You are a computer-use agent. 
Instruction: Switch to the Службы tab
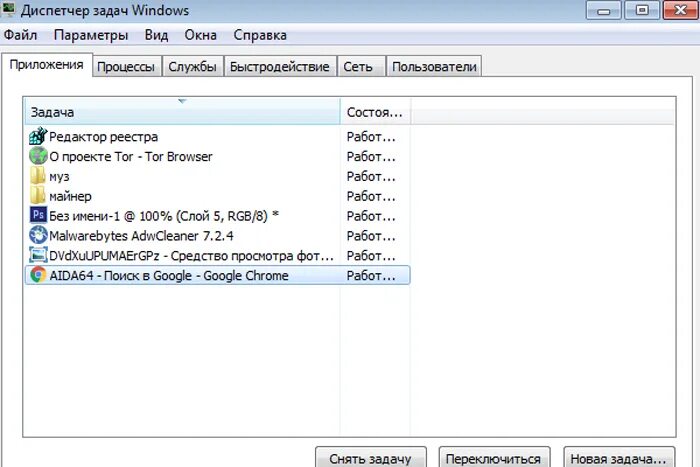click(x=192, y=67)
